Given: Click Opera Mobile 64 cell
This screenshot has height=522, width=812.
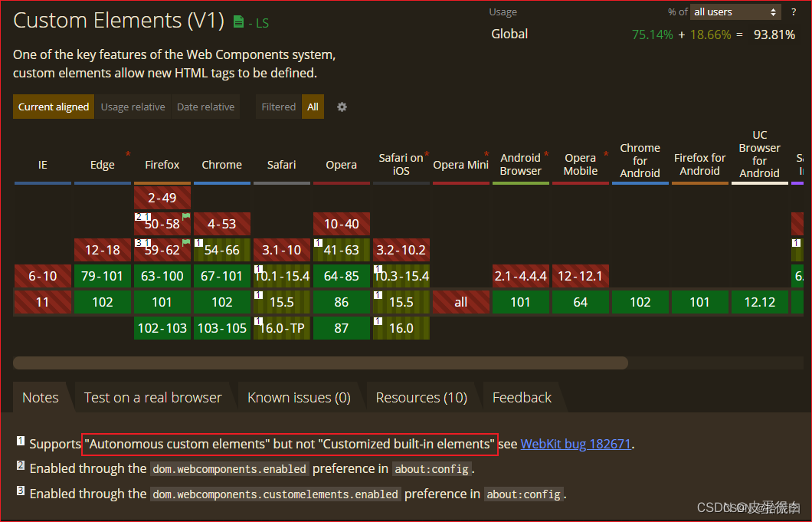Looking at the screenshot, I should pos(581,302).
